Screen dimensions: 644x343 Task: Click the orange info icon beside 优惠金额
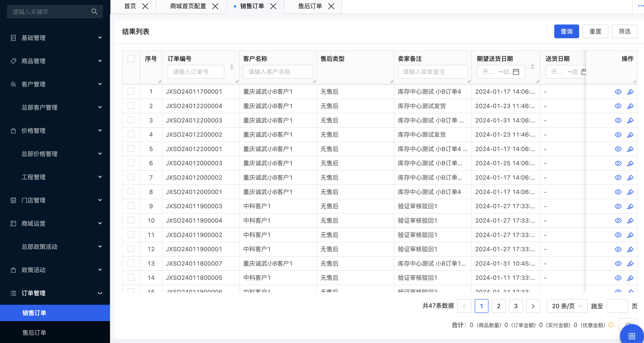tap(611, 325)
